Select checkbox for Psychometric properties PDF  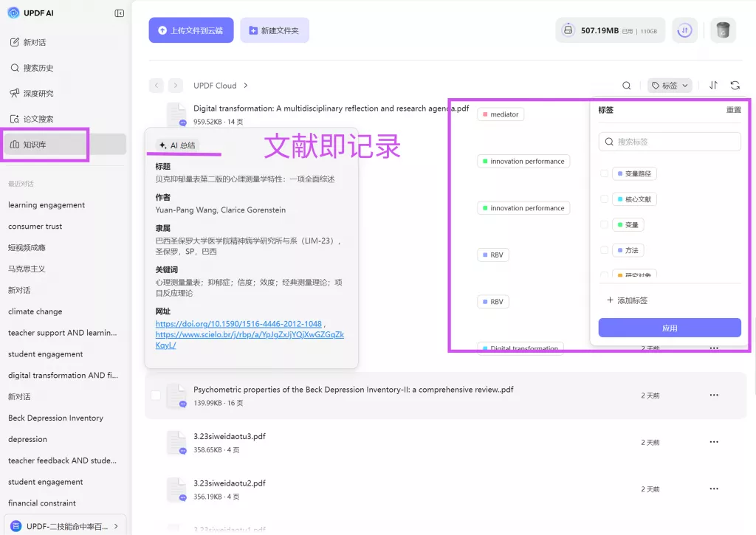[x=156, y=396]
